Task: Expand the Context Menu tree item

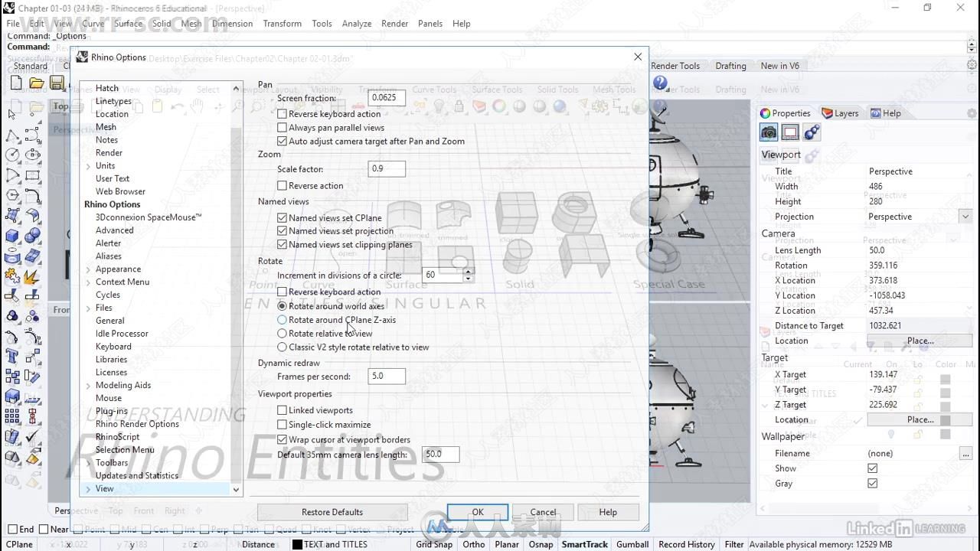Action: [x=88, y=282]
